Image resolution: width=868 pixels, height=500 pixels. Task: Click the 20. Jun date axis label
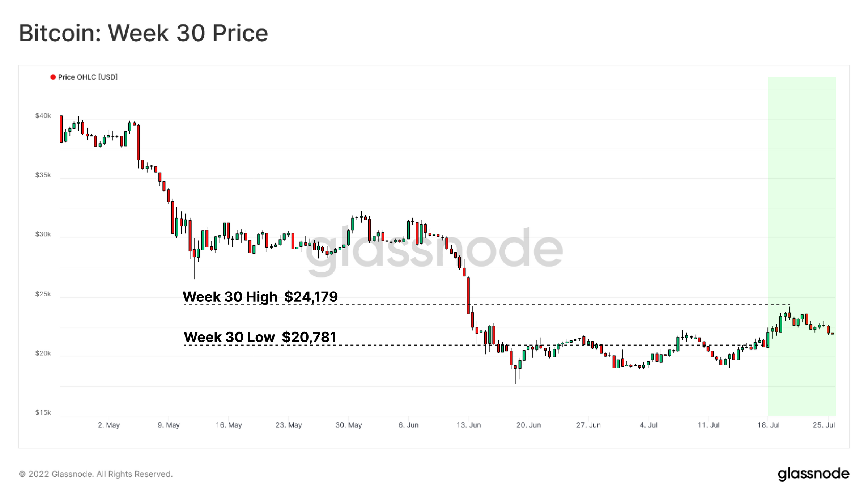(529, 425)
